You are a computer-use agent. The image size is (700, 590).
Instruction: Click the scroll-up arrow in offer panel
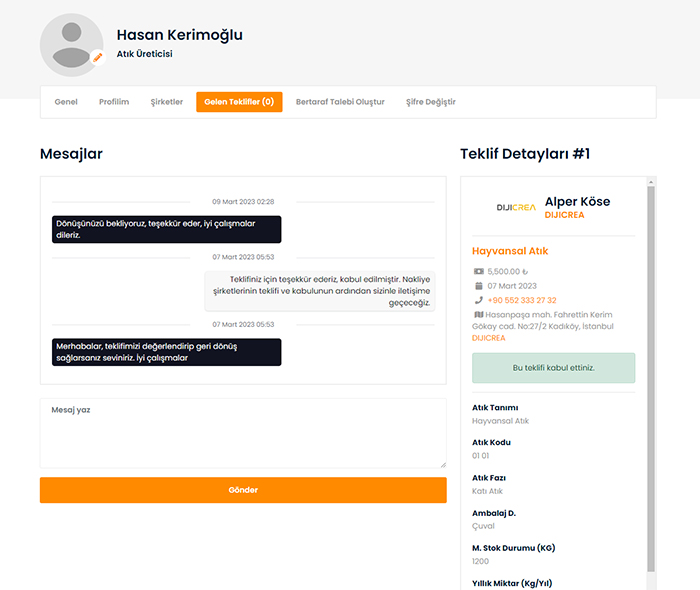(x=652, y=181)
